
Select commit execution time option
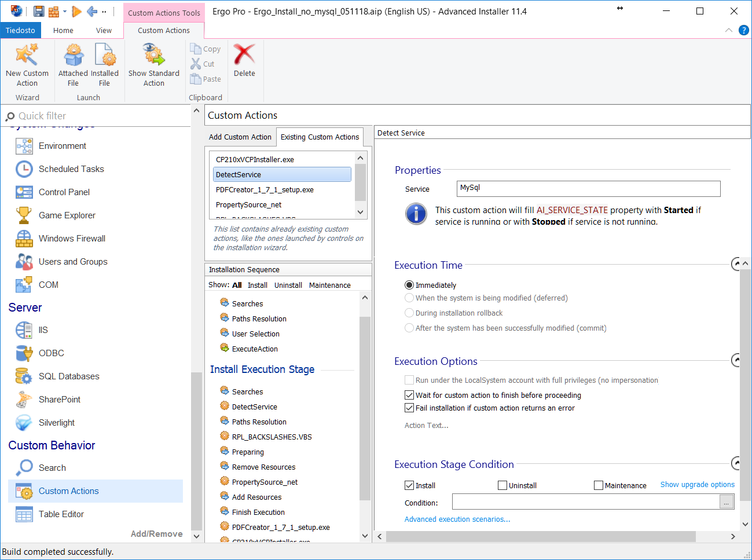(x=409, y=328)
